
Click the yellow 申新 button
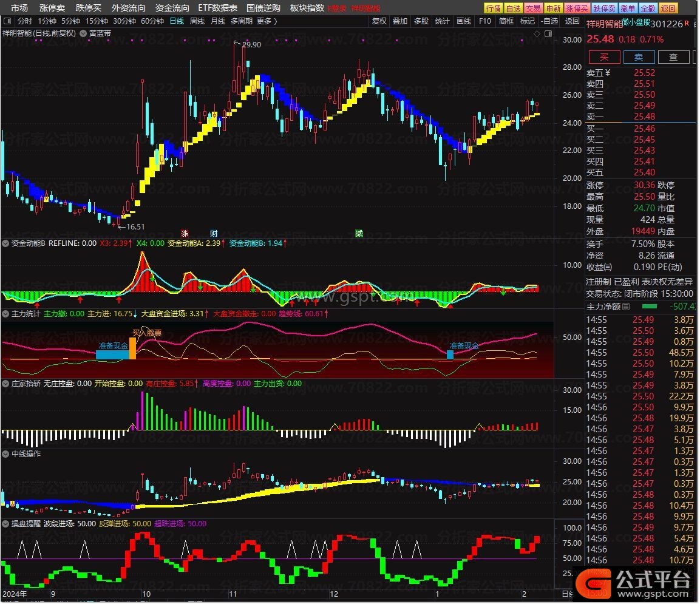554,8
